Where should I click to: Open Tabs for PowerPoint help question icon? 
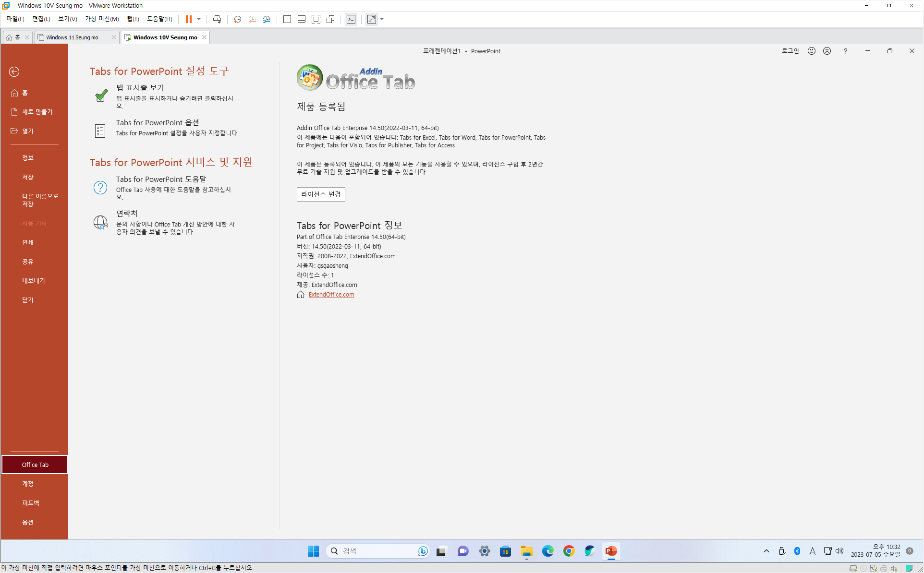tap(100, 188)
